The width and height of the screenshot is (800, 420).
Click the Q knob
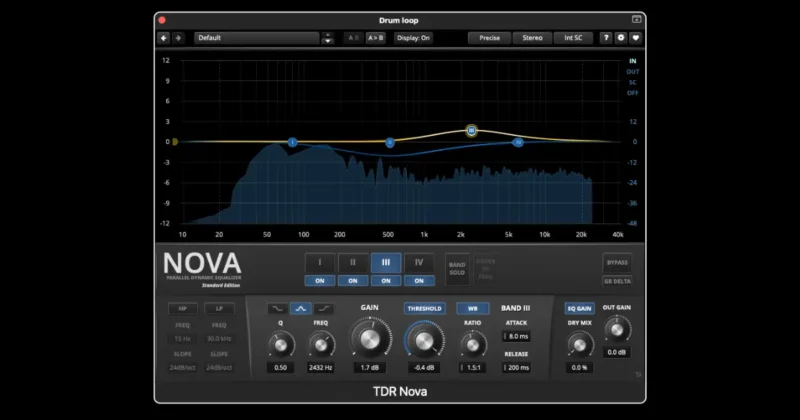pos(281,345)
